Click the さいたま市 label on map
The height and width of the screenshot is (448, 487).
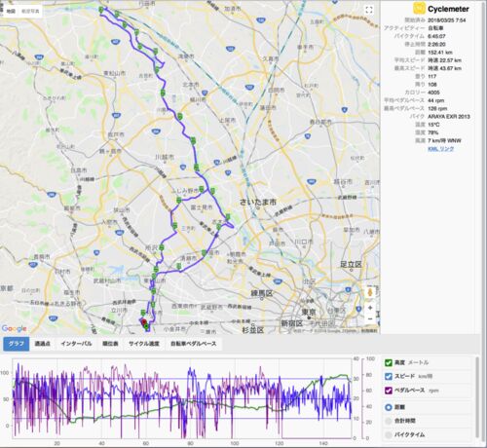point(258,203)
